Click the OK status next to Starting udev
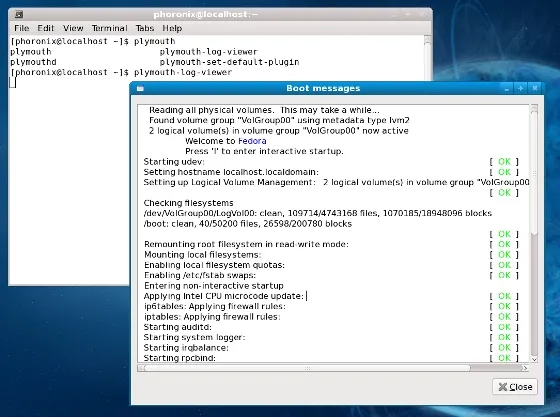560x417 pixels. click(504, 162)
